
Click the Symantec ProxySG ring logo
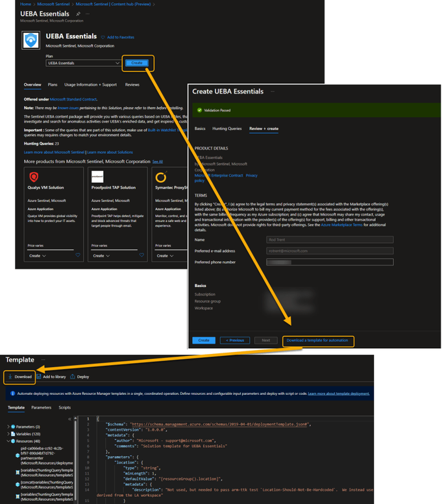(x=161, y=177)
